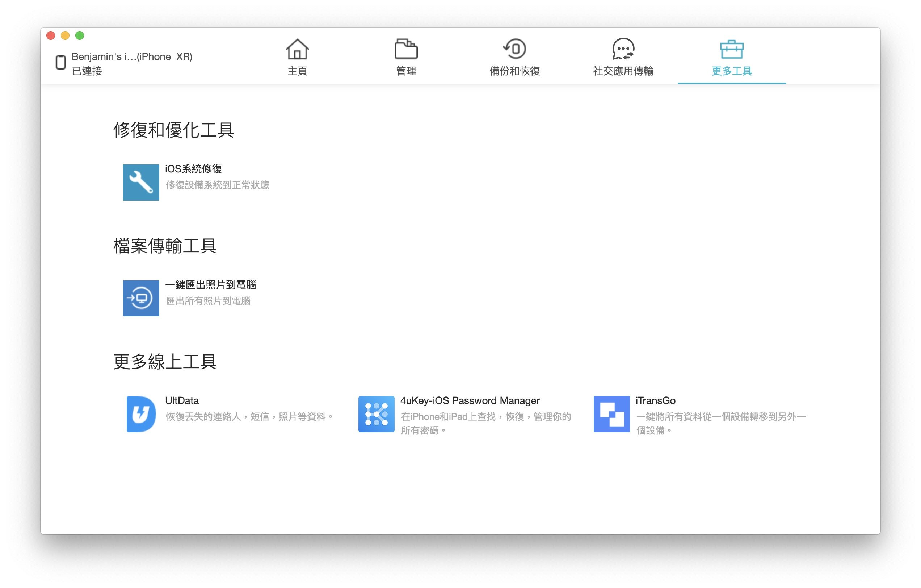Click the folder manage icon
Viewport: 921px width, 588px height.
(x=406, y=49)
